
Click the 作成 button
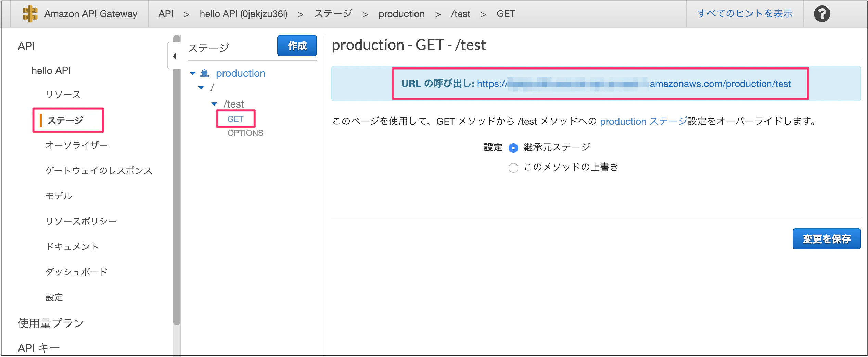point(297,46)
